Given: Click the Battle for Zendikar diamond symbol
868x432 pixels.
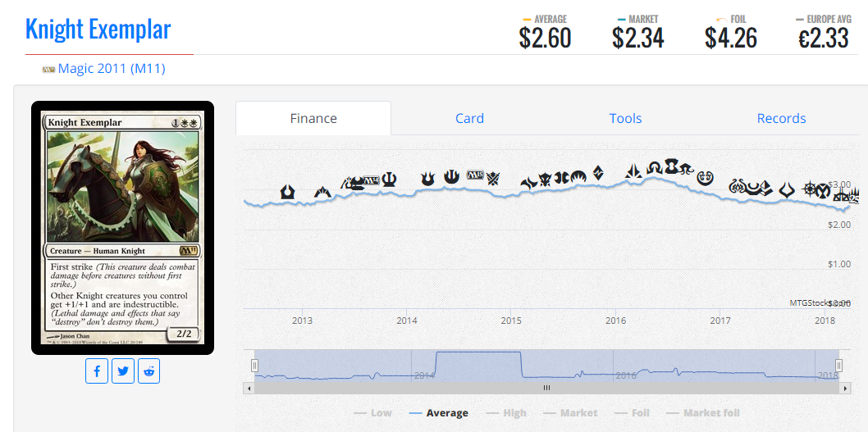Looking at the screenshot, I should coord(598,173).
